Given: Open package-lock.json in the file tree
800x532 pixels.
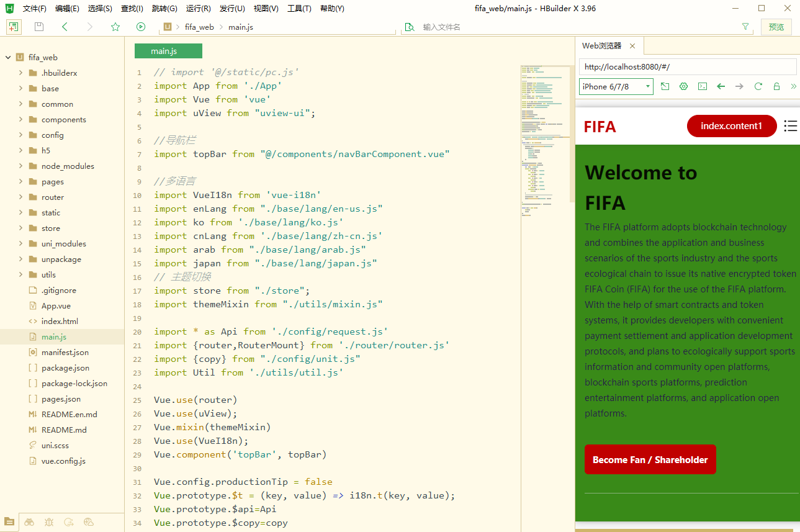Looking at the screenshot, I should coord(74,383).
